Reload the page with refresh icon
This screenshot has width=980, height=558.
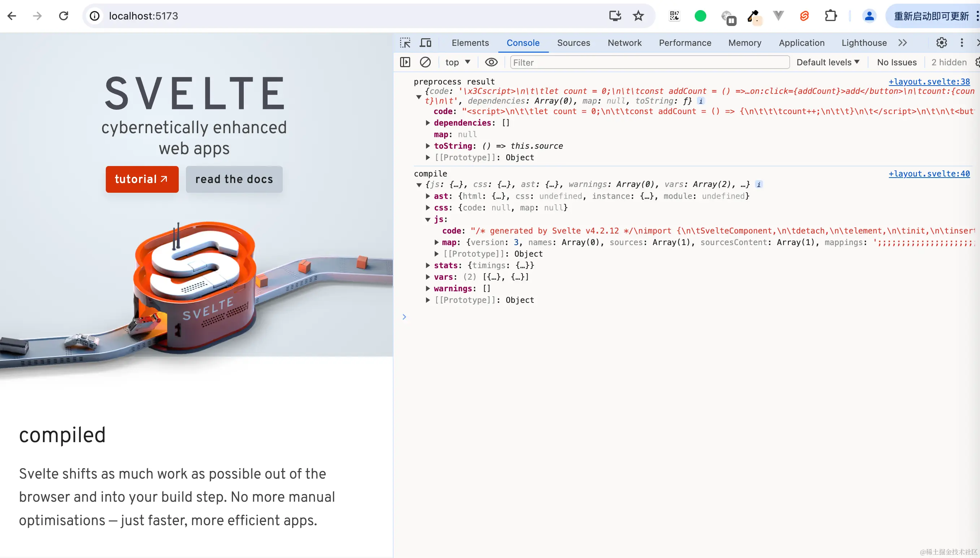pyautogui.click(x=63, y=16)
